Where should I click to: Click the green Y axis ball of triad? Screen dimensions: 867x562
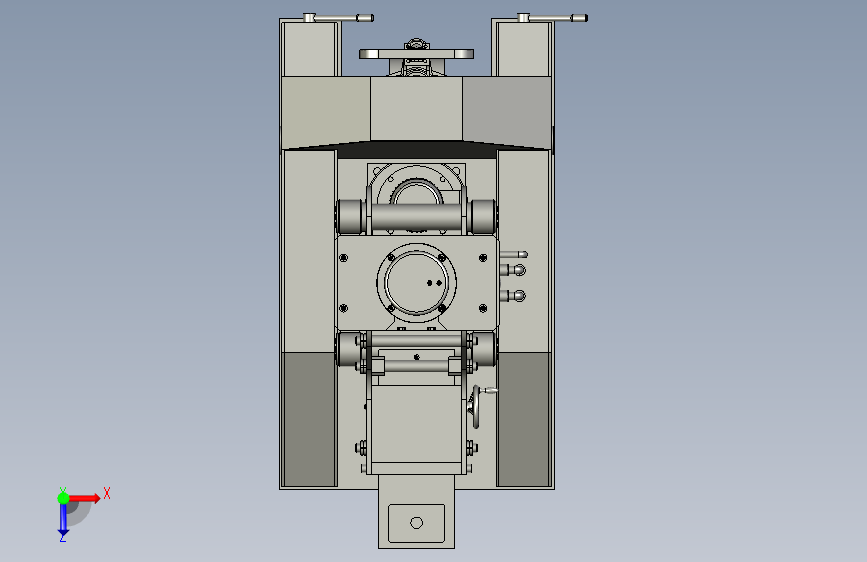click(63, 498)
